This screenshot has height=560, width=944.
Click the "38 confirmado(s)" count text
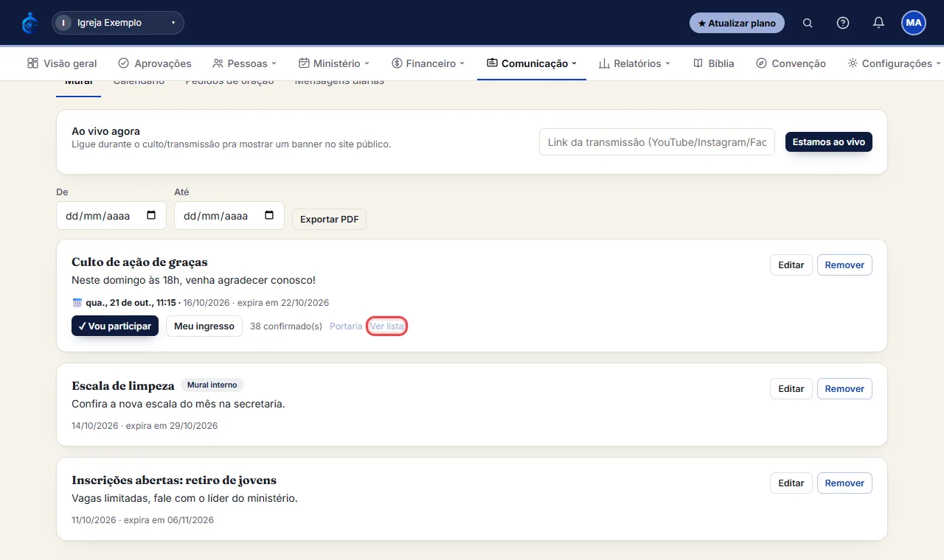286,326
